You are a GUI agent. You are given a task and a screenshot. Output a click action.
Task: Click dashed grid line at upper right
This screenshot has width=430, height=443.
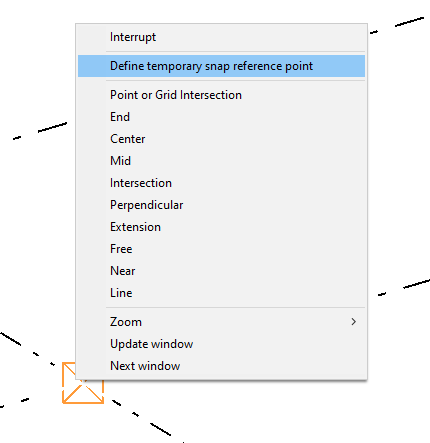(409, 22)
